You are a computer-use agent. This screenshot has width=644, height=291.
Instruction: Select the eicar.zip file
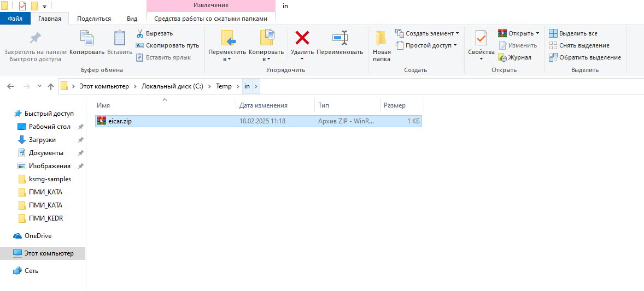(119, 121)
